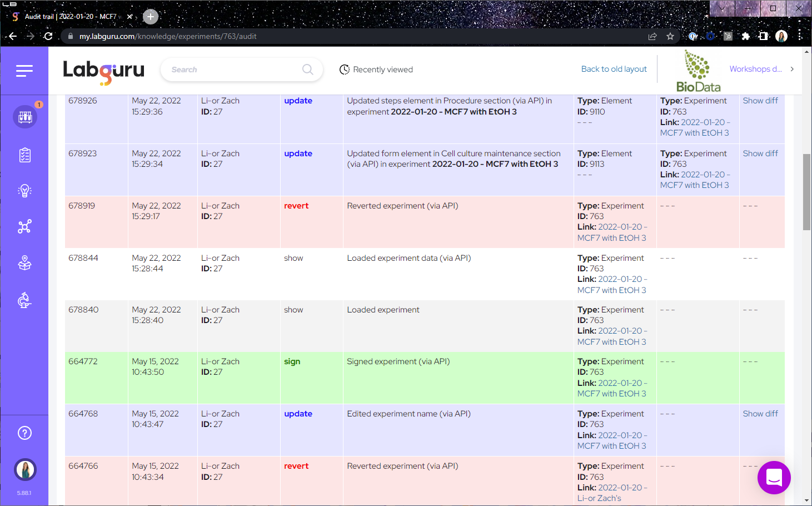812x506 pixels.
Task: Open the help question mark icon
Action: tap(25, 433)
